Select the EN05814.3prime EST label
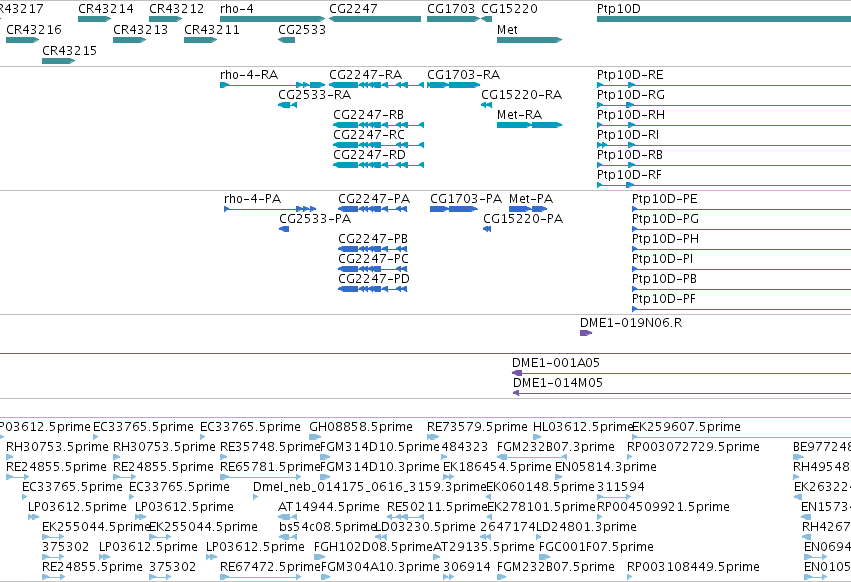851x582 pixels. (x=606, y=467)
